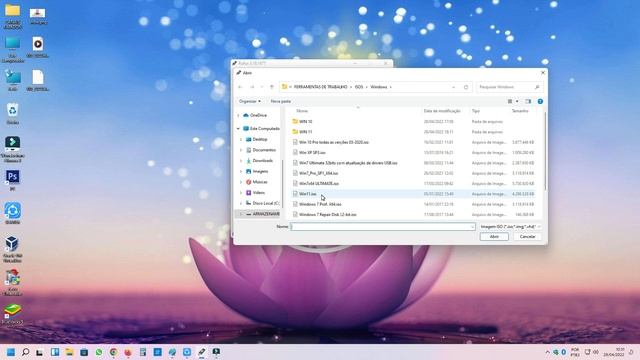Viewport: 640px width, 360px height.
Task: Expand the OneDrive tree node
Action: point(238,116)
